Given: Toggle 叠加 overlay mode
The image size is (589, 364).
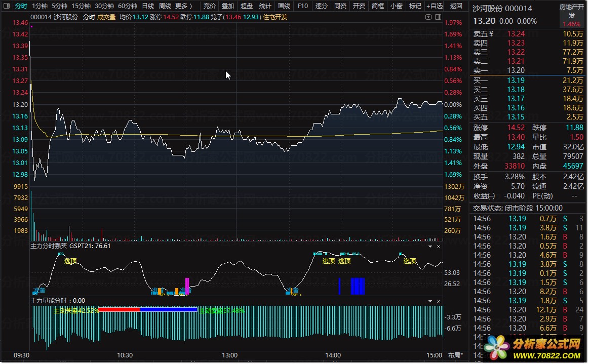Looking at the screenshot, I should pos(227,6).
